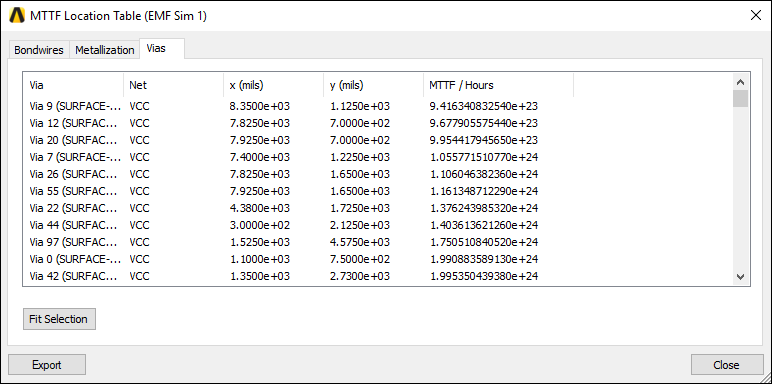The image size is (772, 384).
Task: Switch to the Bondwires tab
Action: [x=39, y=50]
